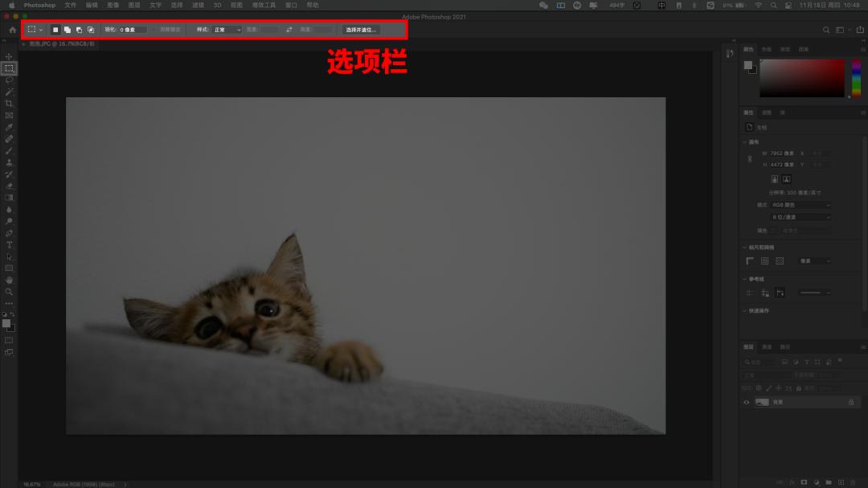Screen dimensions: 868x488
Task: Select the Zoom tool at toolbar bottom
Action: (9, 291)
